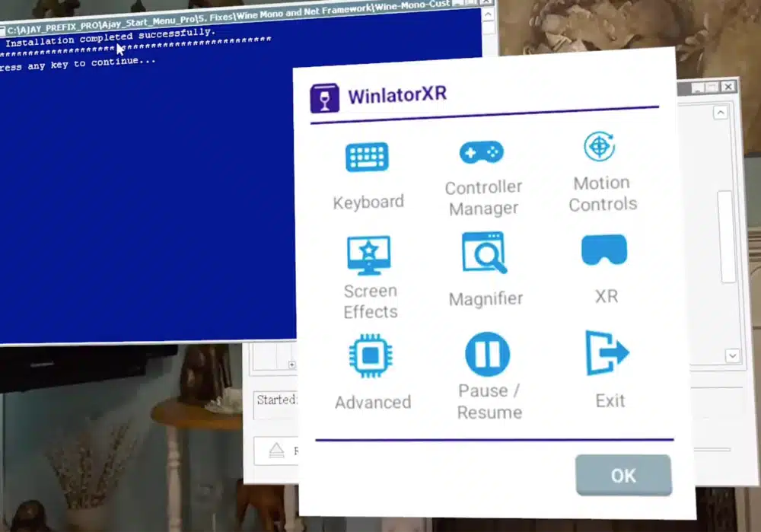Open Screen Effects monitor icon
Image resolution: width=761 pixels, height=532 pixels.
pyautogui.click(x=369, y=255)
